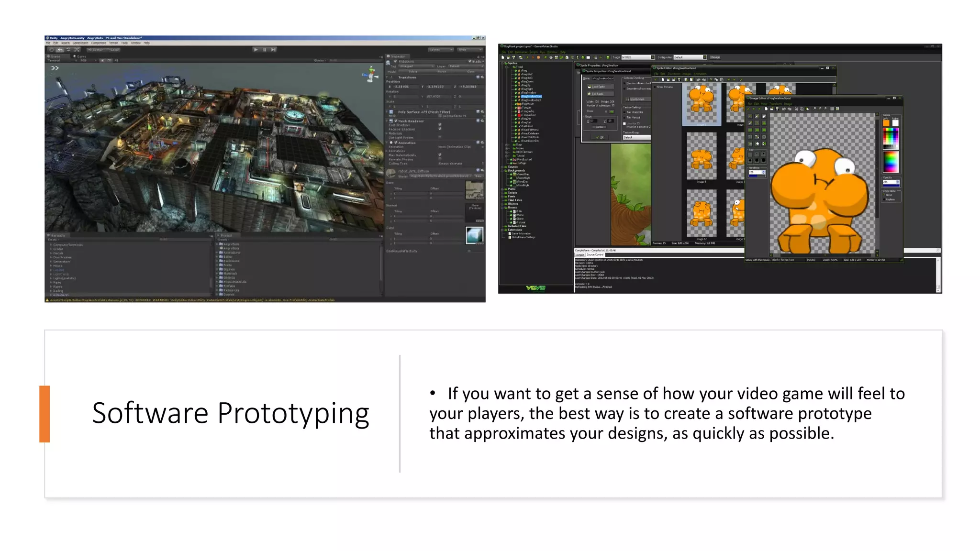
Task: Open Unity GameObject menu
Action: [80, 43]
